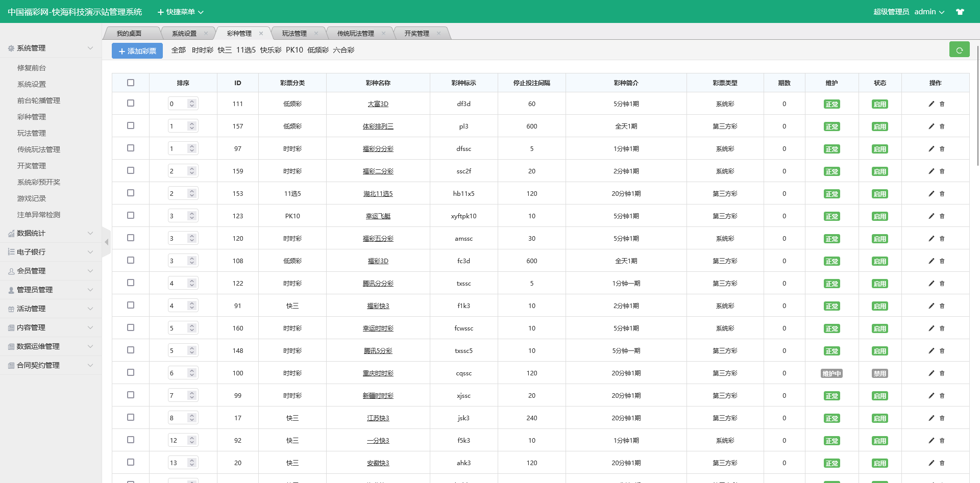The image size is (980, 483).
Task: Check the select-all checkbox in table header
Action: [x=131, y=83]
